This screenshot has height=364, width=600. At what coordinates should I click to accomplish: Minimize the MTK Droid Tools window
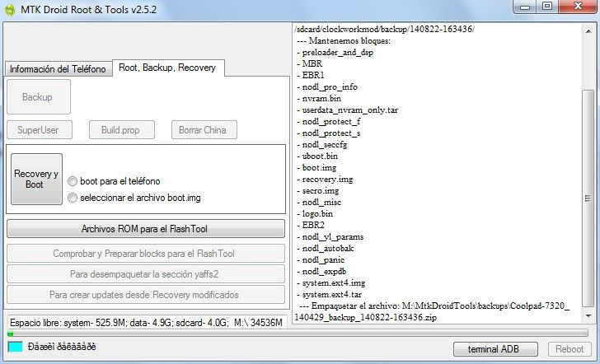pos(525,7)
